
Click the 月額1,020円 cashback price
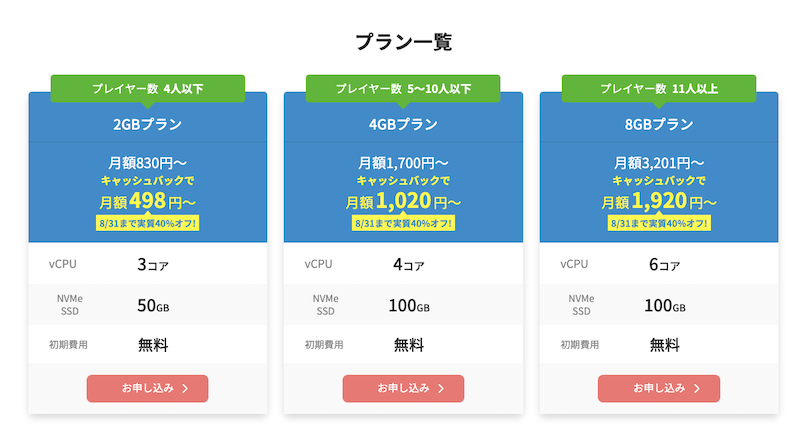pyautogui.click(x=403, y=201)
